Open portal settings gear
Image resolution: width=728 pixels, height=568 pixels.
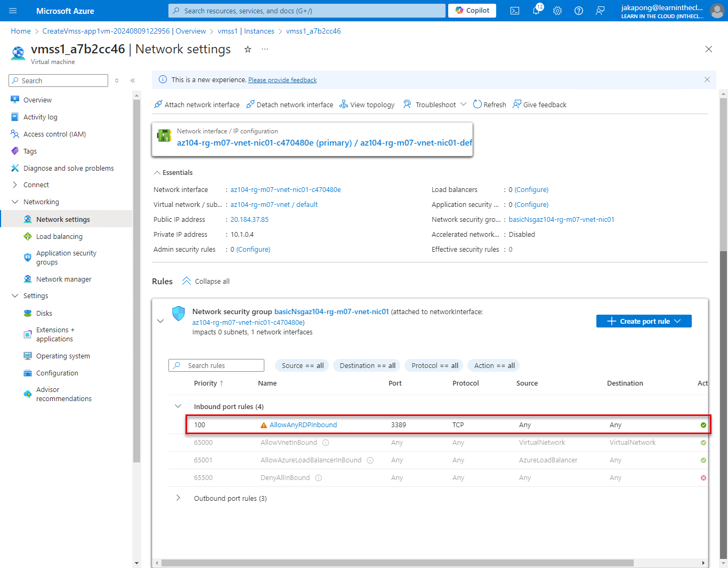click(x=557, y=11)
